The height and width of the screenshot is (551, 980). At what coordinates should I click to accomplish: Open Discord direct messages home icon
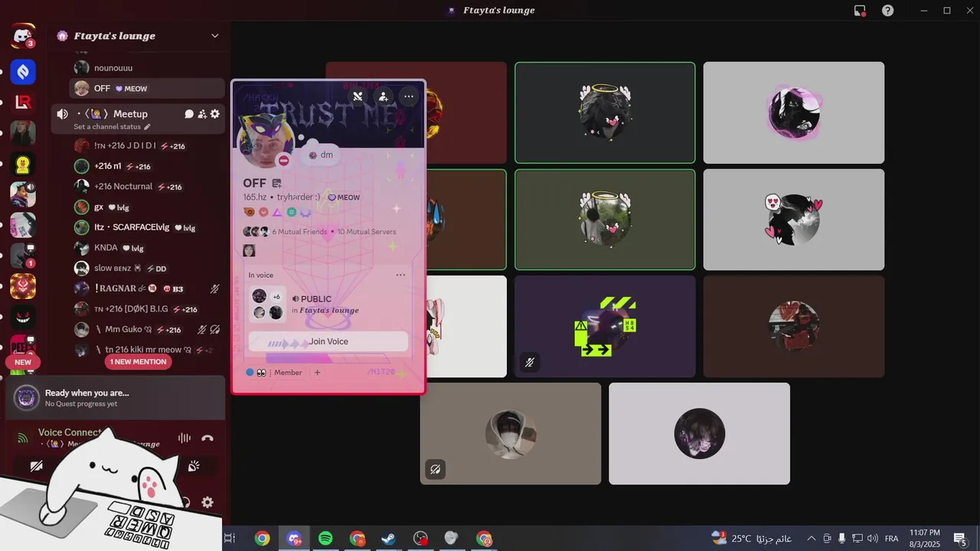pos(23,36)
